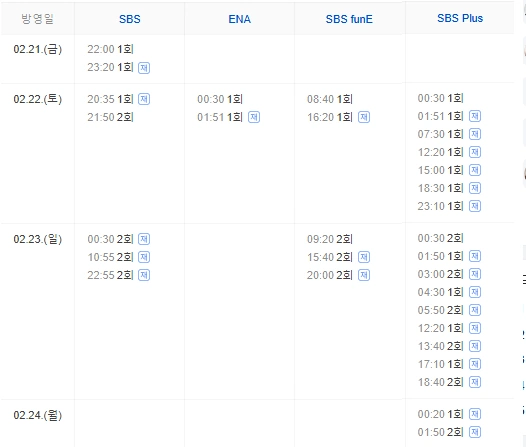The width and height of the screenshot is (526, 447).
Task: Click the rerun icon beside SBS 23:20 1회
Action: coord(144,68)
